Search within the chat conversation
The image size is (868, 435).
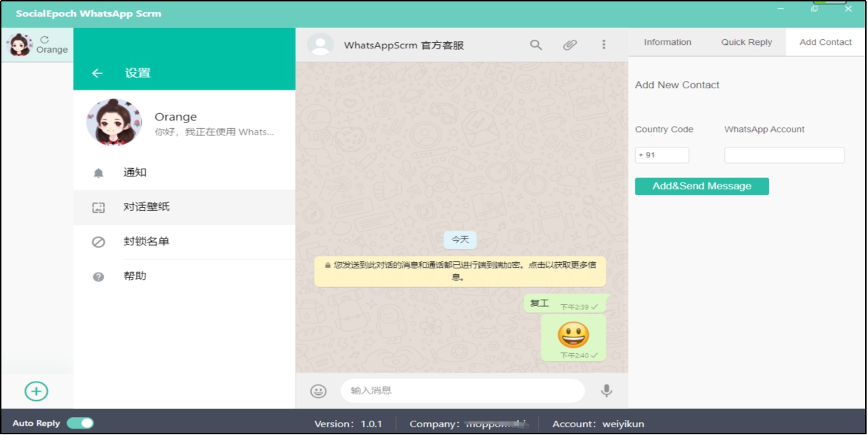(x=536, y=45)
